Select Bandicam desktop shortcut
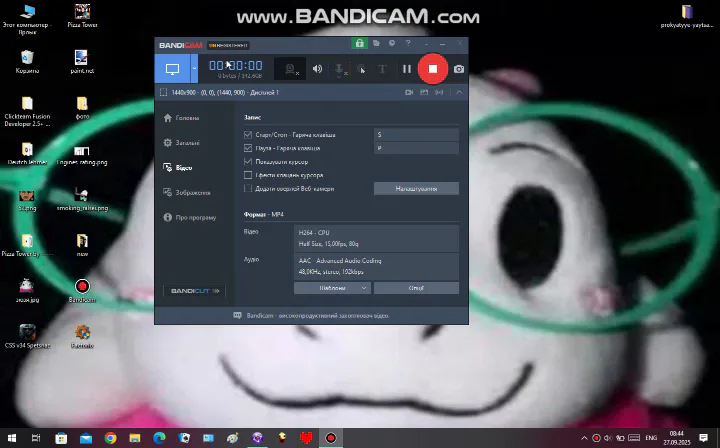The image size is (720, 448). (x=82, y=291)
